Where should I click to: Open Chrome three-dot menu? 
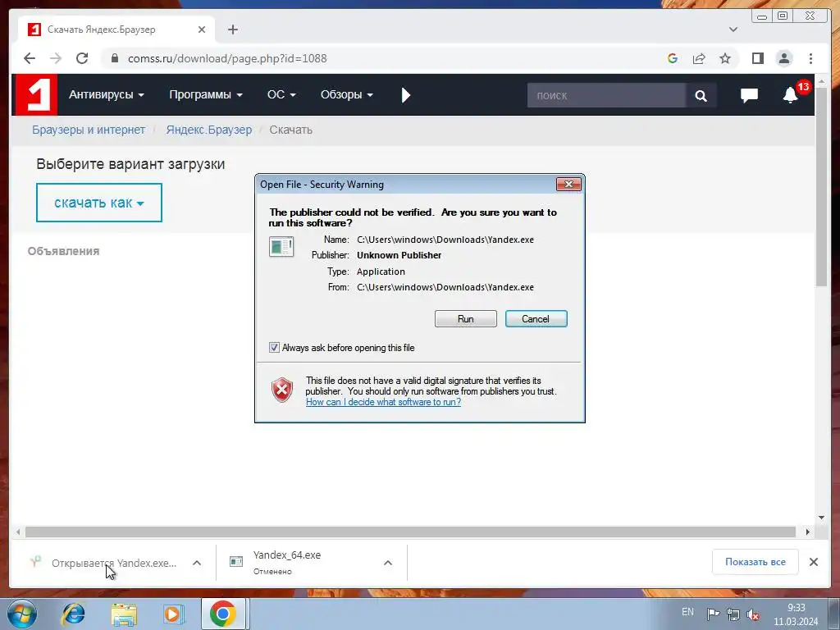coord(810,58)
